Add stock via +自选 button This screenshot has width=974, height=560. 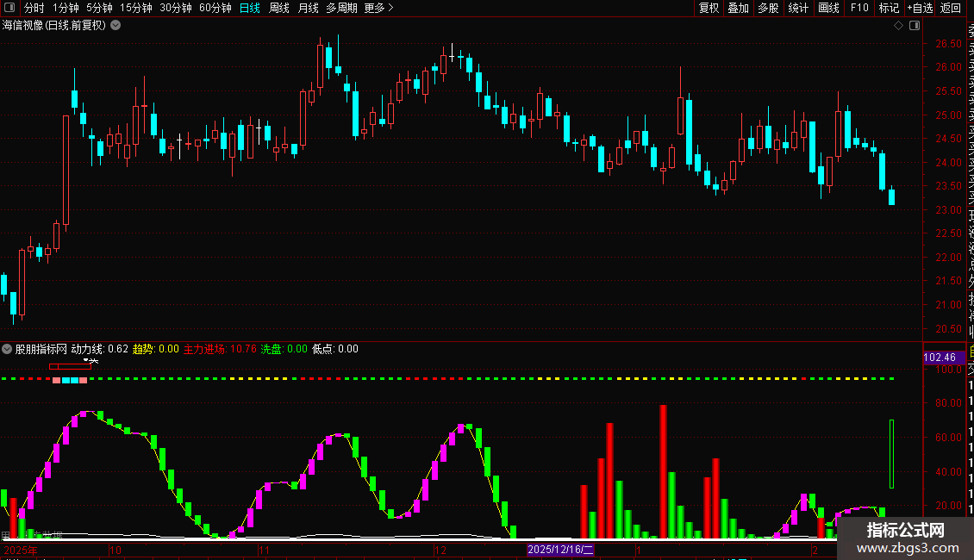(x=920, y=8)
